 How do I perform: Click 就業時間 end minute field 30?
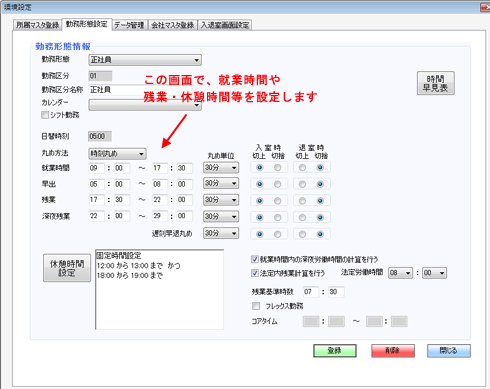185,168
